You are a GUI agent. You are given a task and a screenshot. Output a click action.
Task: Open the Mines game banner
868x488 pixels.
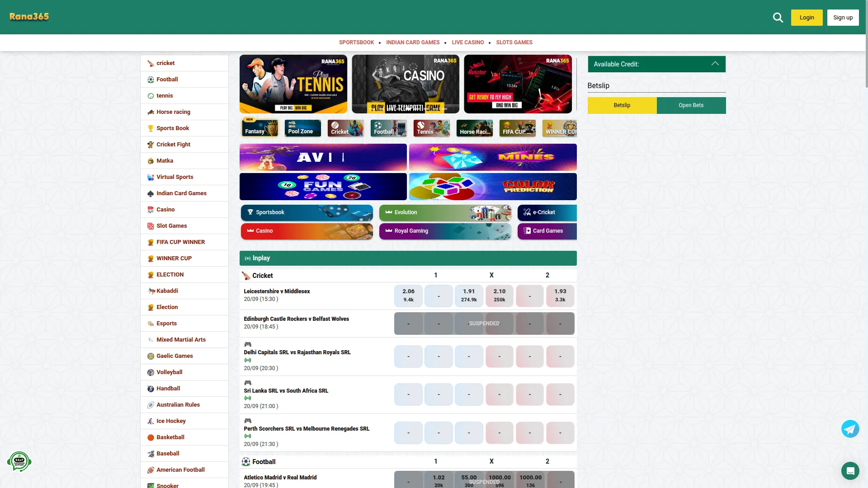tap(493, 157)
